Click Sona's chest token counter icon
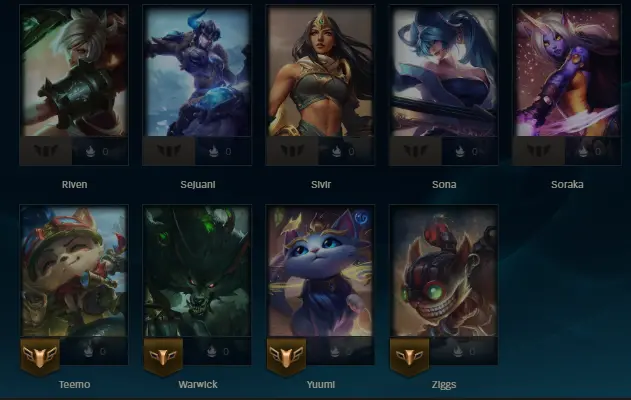631x400 pixels. click(460, 151)
